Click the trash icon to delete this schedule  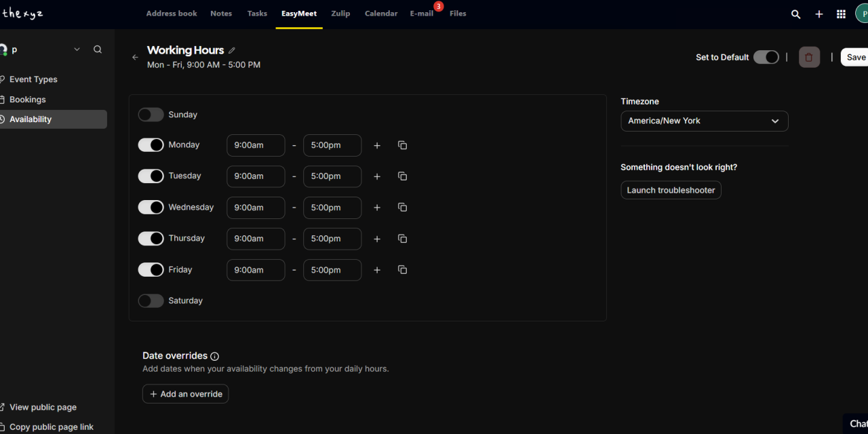tap(808, 57)
